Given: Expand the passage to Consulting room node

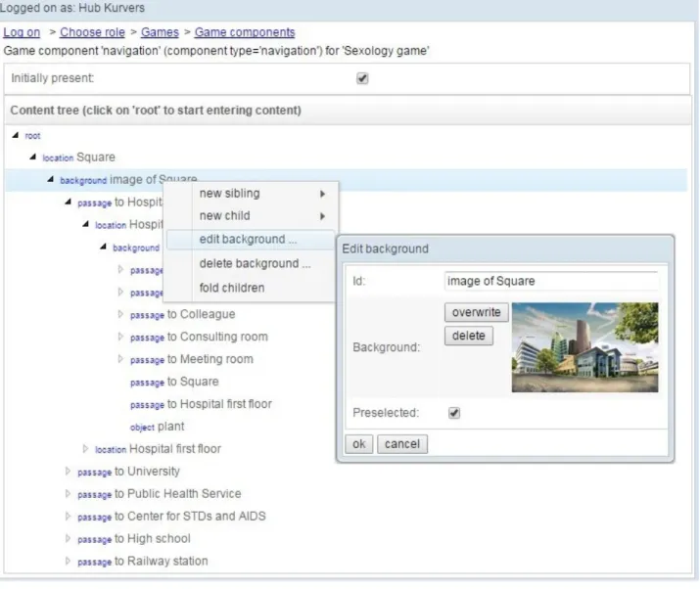Looking at the screenshot, I should coord(120,337).
